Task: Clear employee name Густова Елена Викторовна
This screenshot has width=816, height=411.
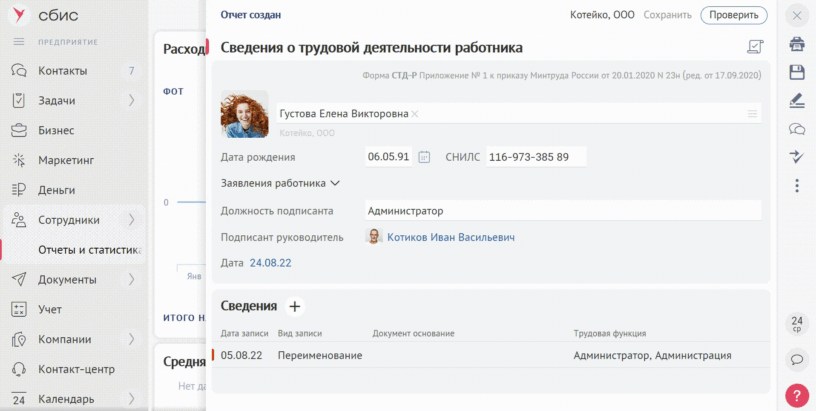Action: pos(415,114)
